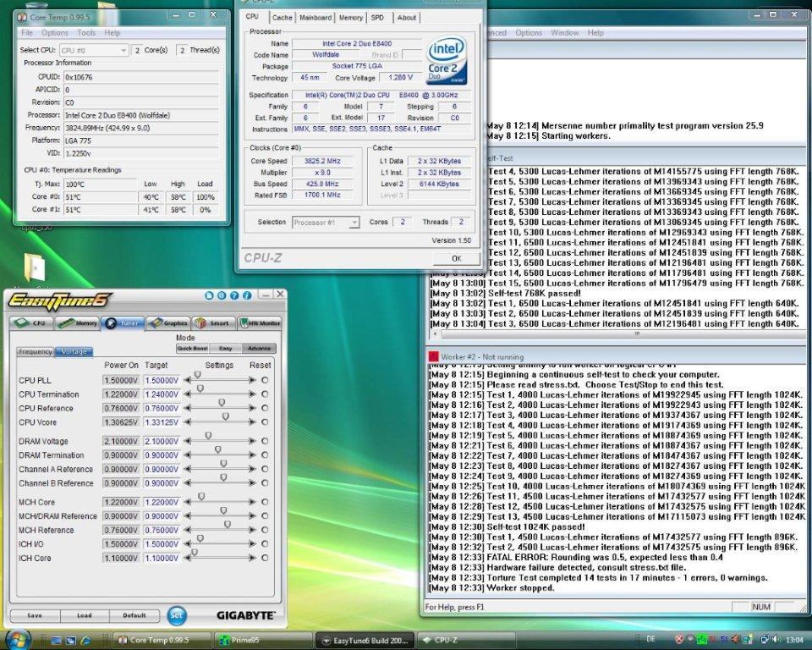Open EasyTune6 help question mark icon
This screenshot has height=650, width=812.
[234, 295]
